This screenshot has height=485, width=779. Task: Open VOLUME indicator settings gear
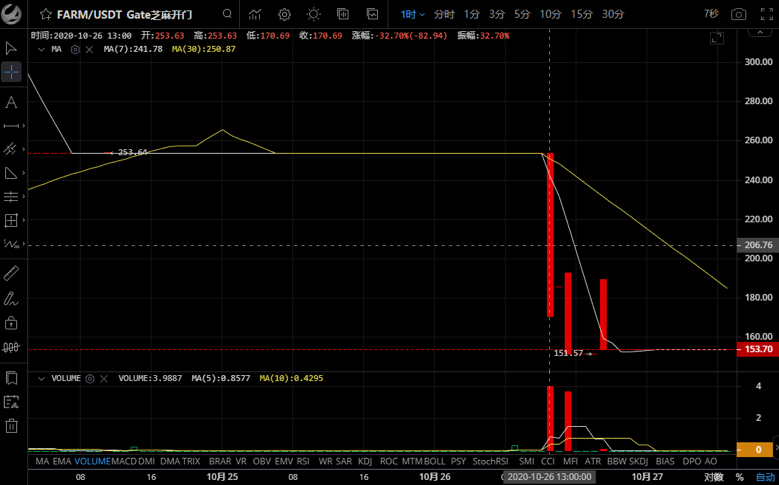(x=90, y=378)
